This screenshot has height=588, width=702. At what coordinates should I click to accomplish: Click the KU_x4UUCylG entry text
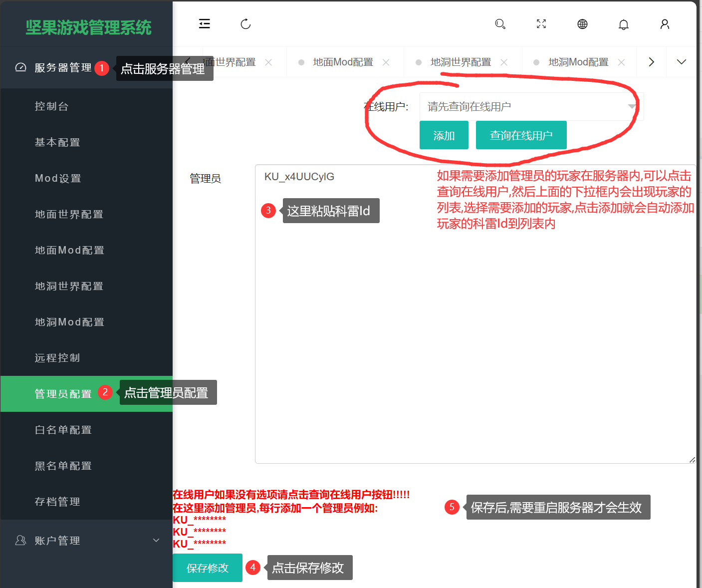(299, 177)
